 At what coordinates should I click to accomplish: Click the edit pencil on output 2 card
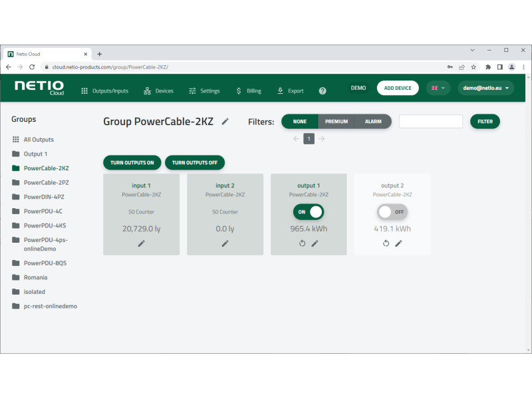[398, 243]
